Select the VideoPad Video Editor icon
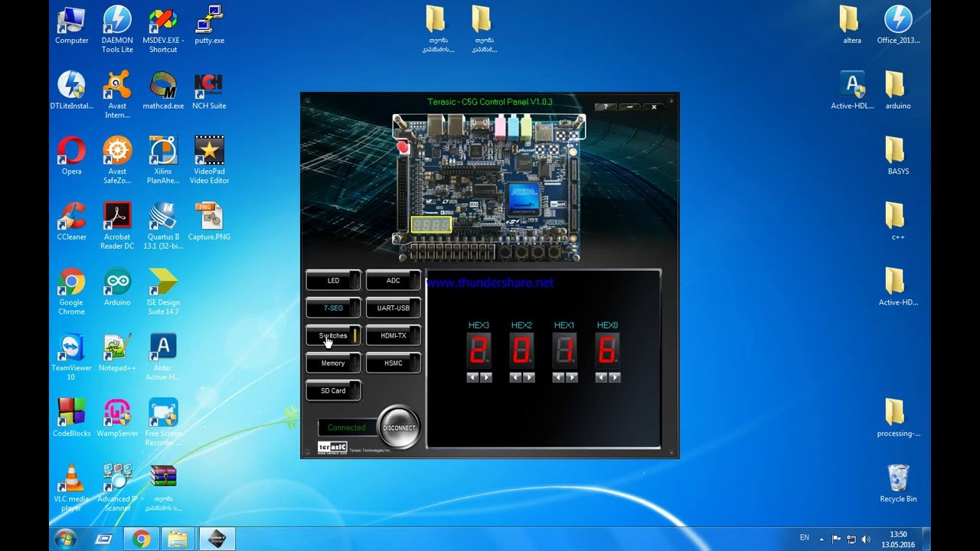The width and height of the screenshot is (980, 551). pos(209,161)
